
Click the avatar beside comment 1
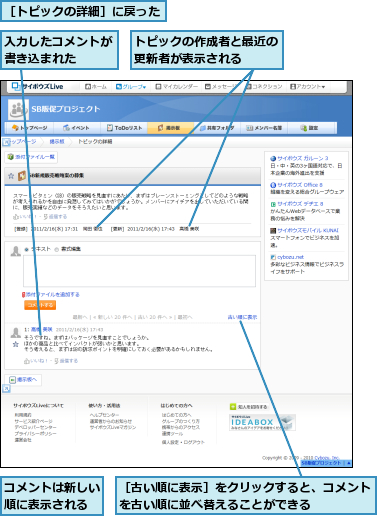(x=16, y=333)
